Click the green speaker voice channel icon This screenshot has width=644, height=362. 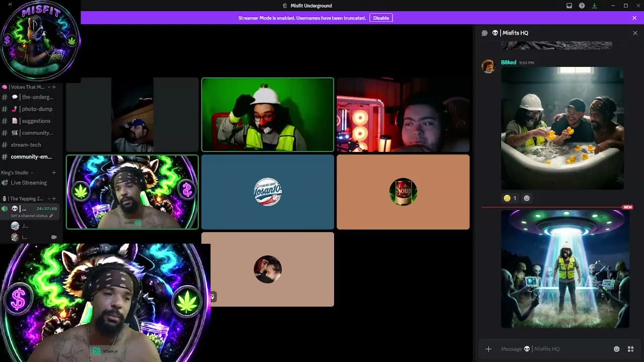[x=5, y=209]
